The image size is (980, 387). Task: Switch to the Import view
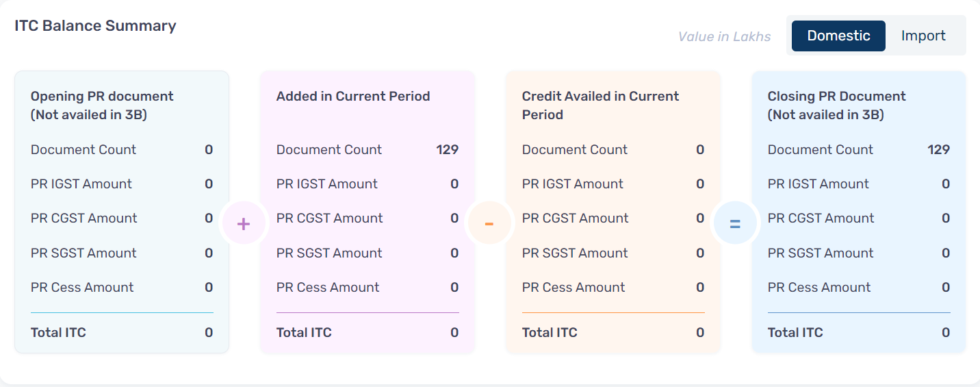(x=923, y=36)
